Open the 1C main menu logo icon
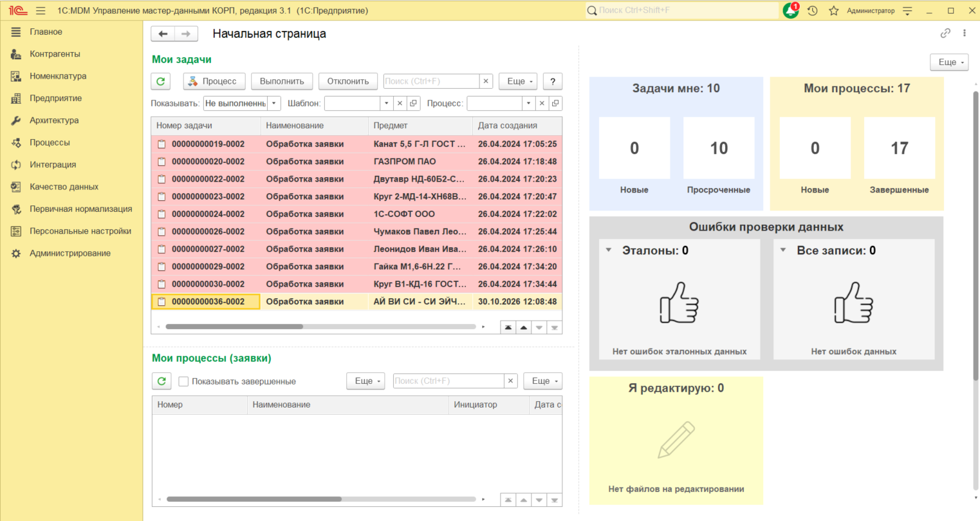 17,11
